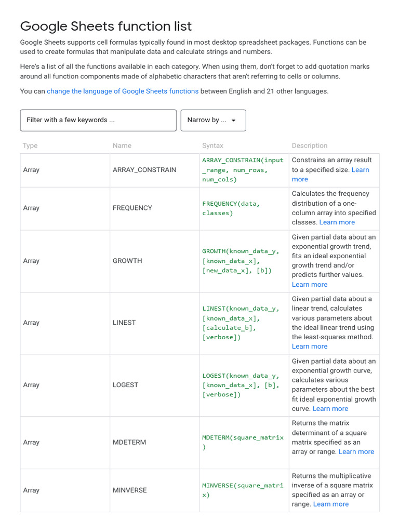
Task: Click Learn more in the LOGEST row
Action: [x=330, y=409]
